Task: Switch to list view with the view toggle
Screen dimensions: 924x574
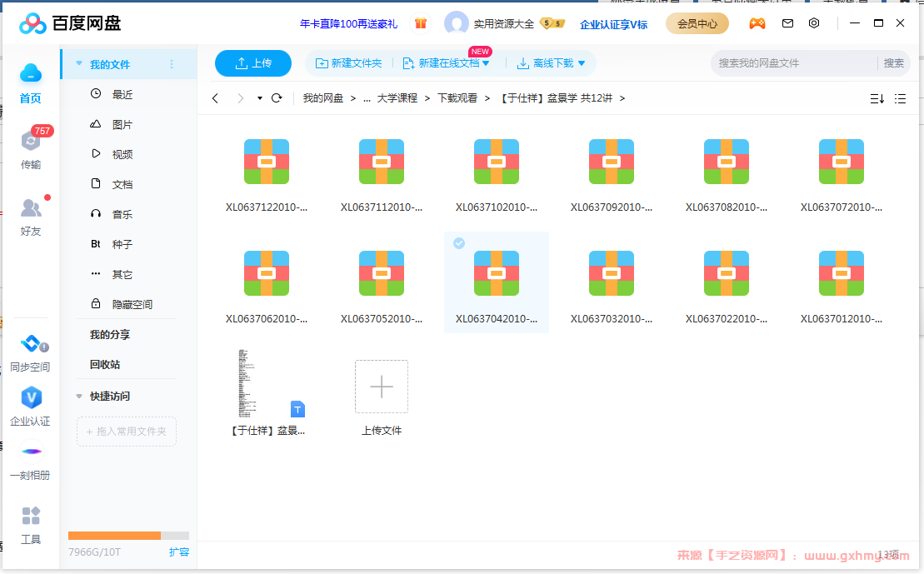Action: 900,98
